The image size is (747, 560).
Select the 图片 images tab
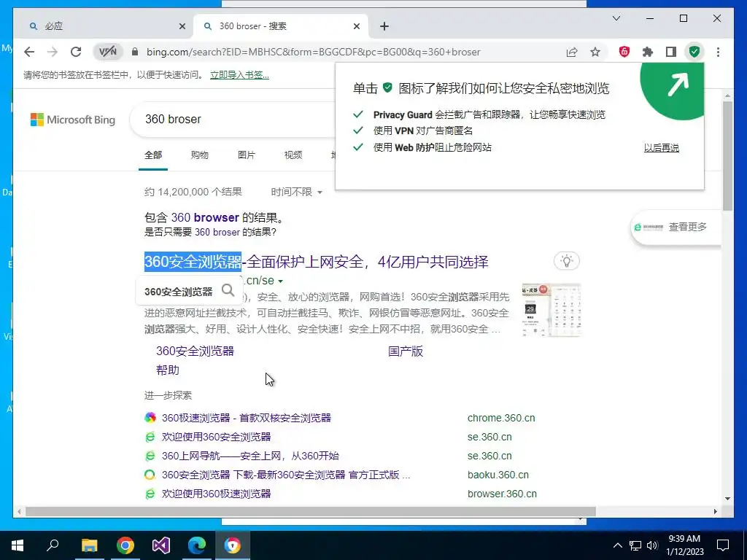(247, 155)
